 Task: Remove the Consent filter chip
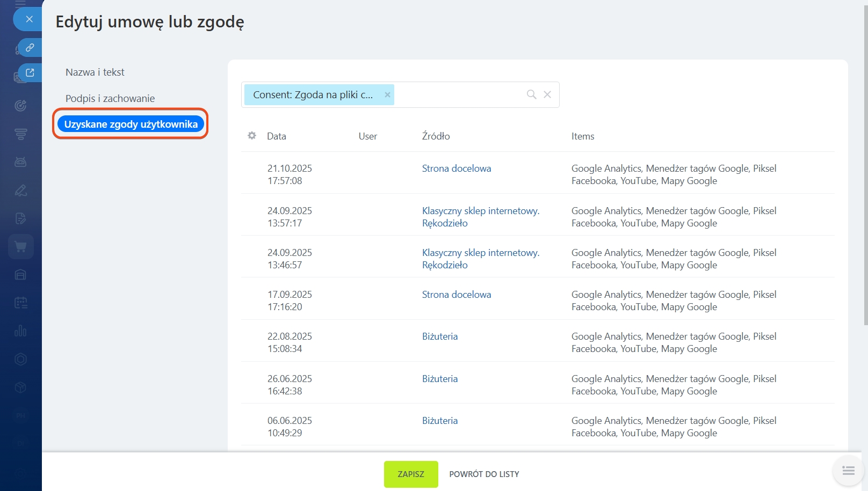pyautogui.click(x=387, y=95)
